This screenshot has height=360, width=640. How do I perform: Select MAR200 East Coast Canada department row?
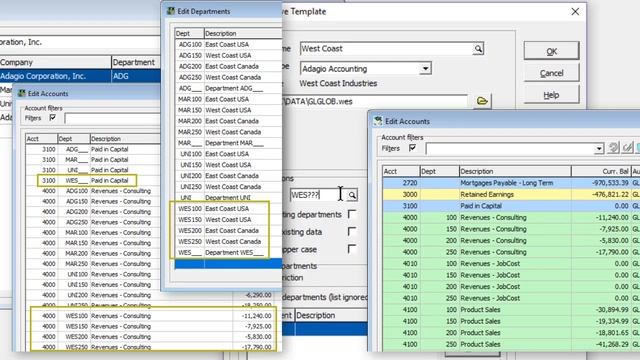pyautogui.click(x=229, y=121)
